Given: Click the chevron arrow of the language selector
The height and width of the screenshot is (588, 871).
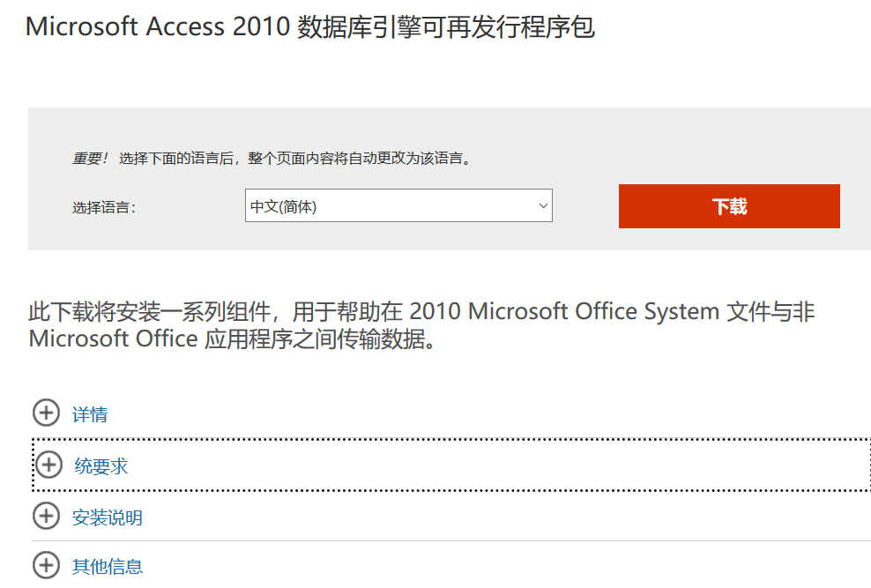Looking at the screenshot, I should [542, 206].
